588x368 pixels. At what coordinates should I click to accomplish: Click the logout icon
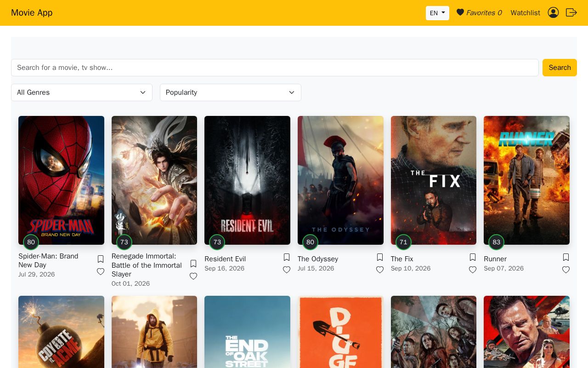coord(571,12)
